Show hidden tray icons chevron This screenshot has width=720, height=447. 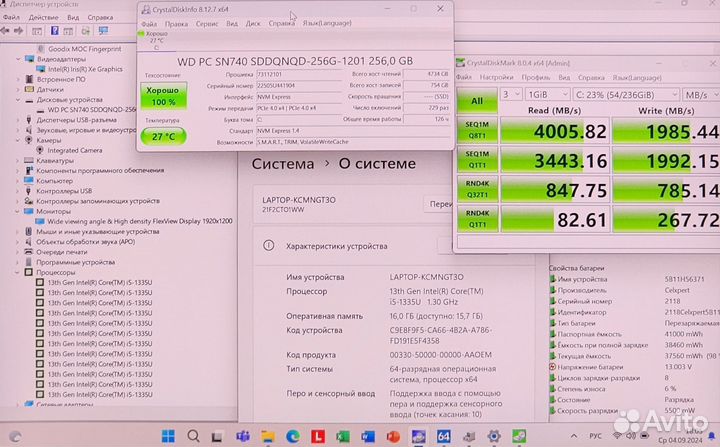[574, 436]
